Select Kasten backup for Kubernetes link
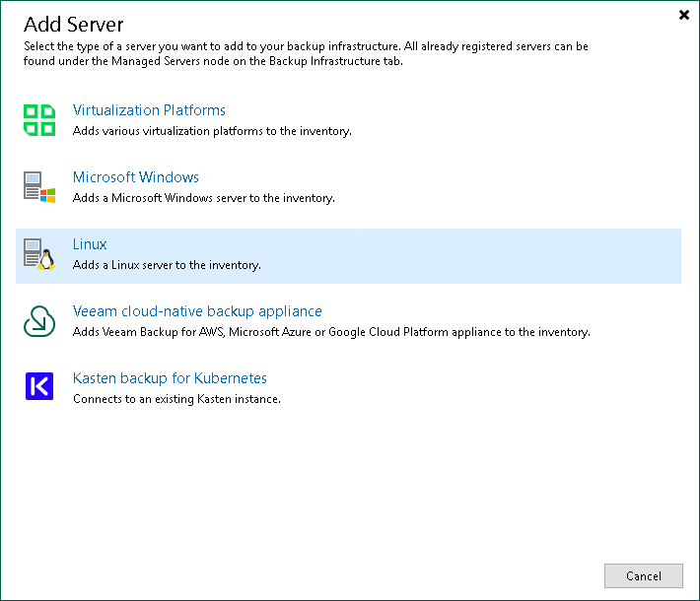 coord(170,378)
